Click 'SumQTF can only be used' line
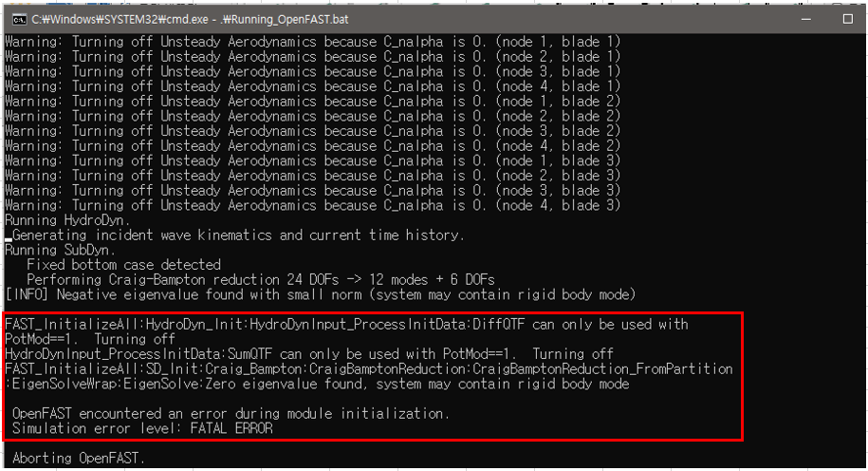868x471 pixels. (x=309, y=354)
